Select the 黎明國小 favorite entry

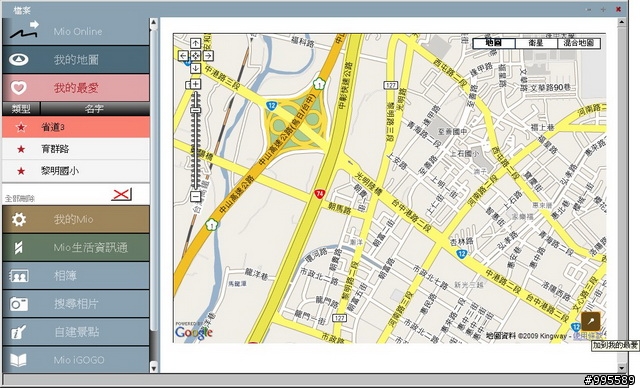pos(76,171)
